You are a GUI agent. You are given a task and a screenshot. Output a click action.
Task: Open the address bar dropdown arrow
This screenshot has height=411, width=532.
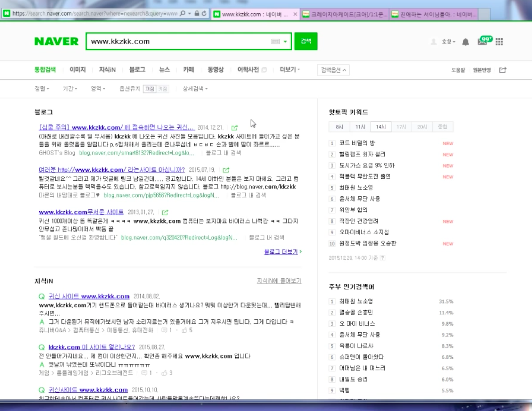(190, 14)
